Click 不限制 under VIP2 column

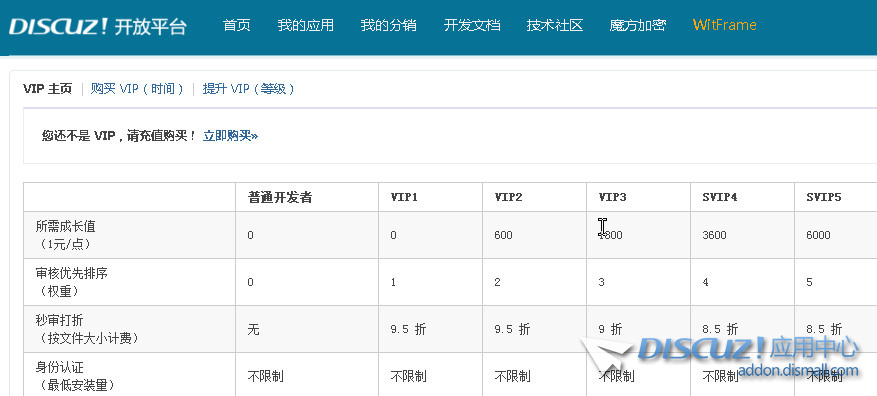tap(512, 376)
